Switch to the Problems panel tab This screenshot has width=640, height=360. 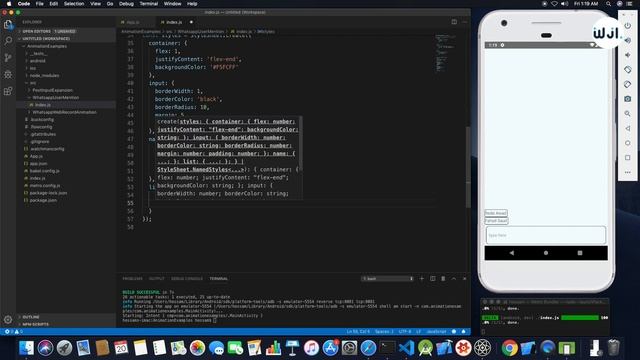pyautogui.click(x=132, y=279)
